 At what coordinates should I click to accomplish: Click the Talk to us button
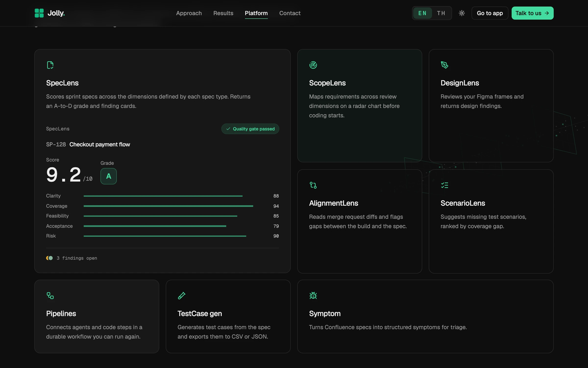click(x=532, y=13)
